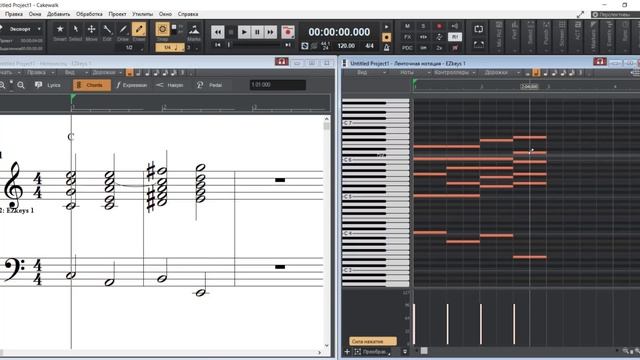Click the Expression button
Viewport: 640px width, 360px height.
[131, 85]
